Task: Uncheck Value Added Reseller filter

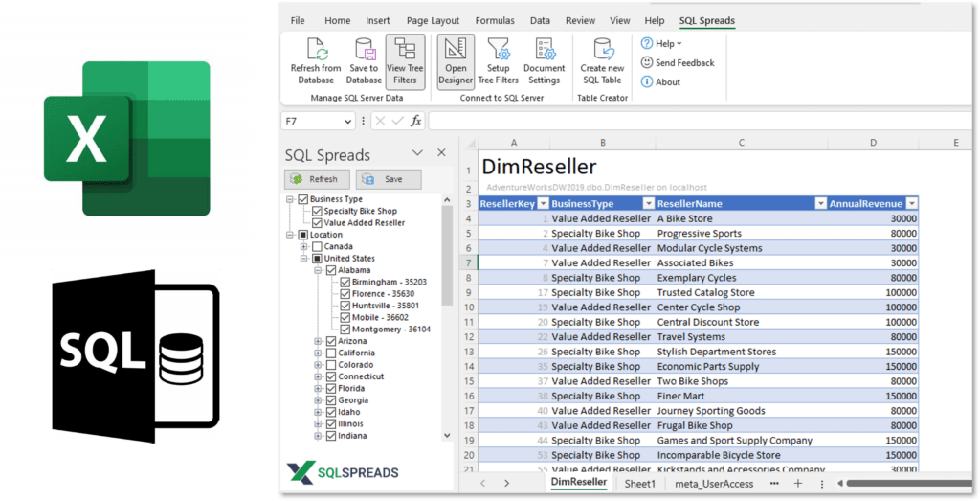Action: [x=317, y=223]
